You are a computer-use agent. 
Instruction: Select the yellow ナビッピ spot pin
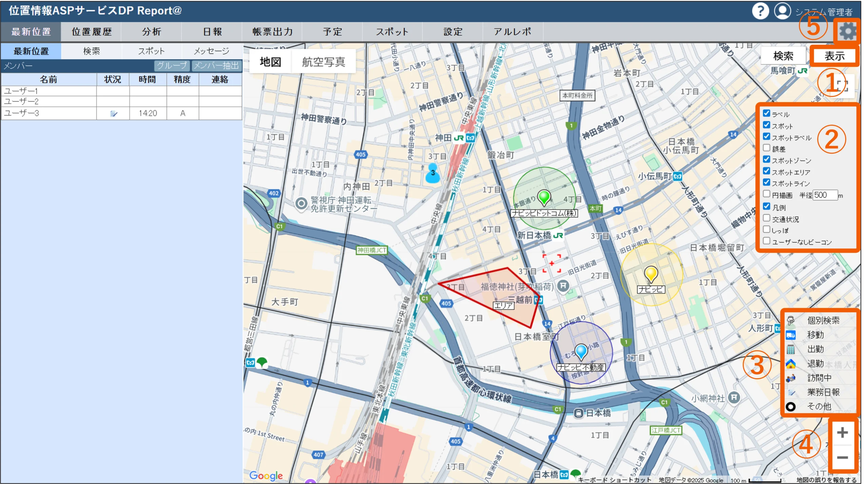tap(650, 275)
